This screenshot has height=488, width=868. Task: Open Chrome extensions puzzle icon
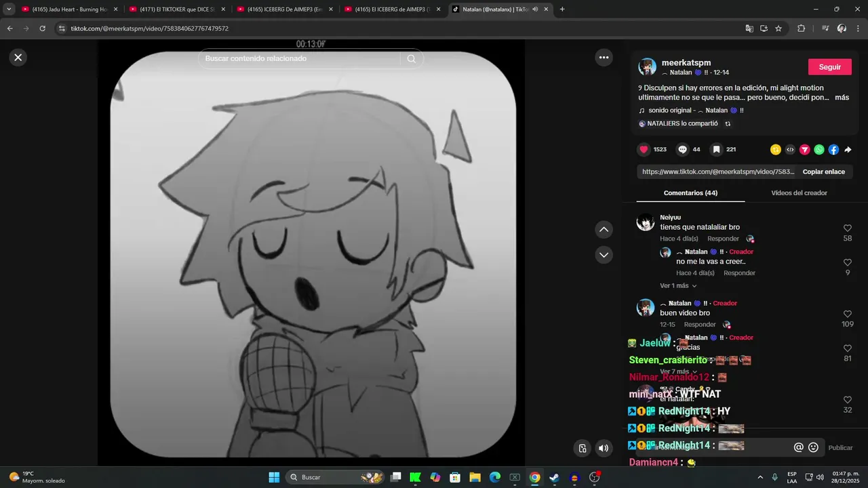click(801, 28)
